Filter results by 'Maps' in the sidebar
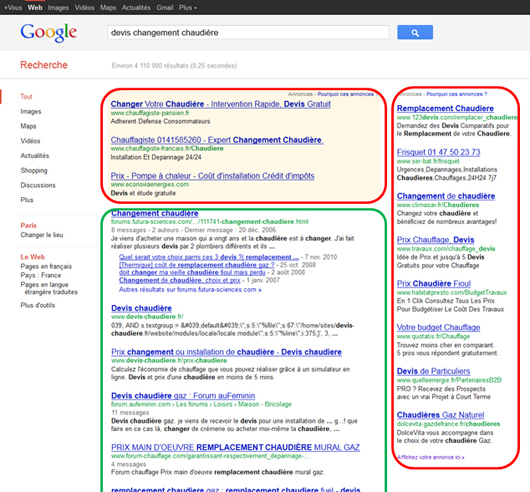Viewport: 530px width, 492px height. click(28, 126)
